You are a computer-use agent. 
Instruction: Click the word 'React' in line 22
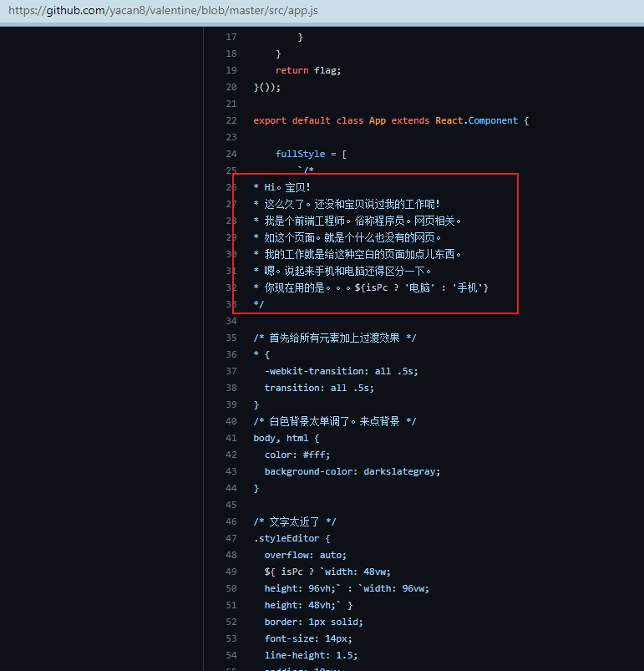point(449,120)
